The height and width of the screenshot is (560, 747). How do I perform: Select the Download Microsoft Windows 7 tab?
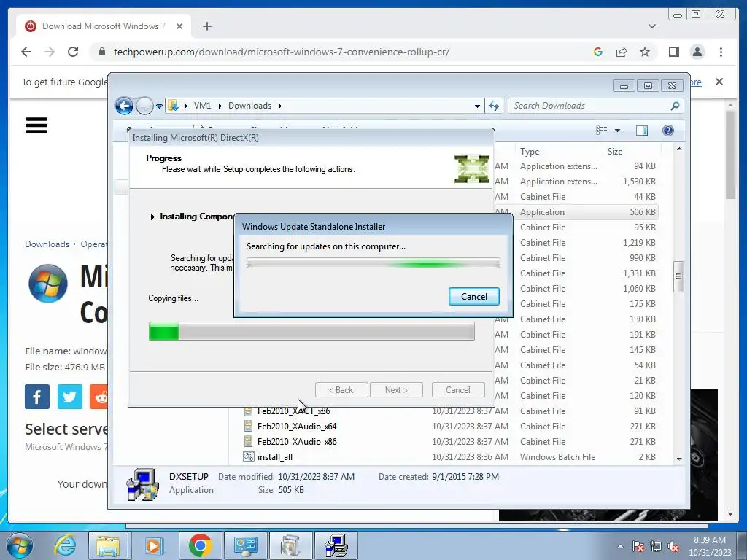pos(104,26)
